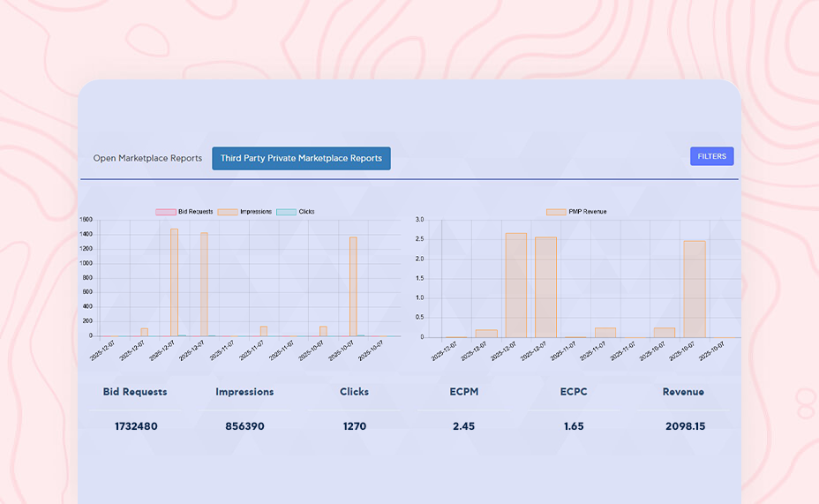The width and height of the screenshot is (819, 504).
Task: Select the Bid Requests value 1732480
Action: tap(136, 426)
